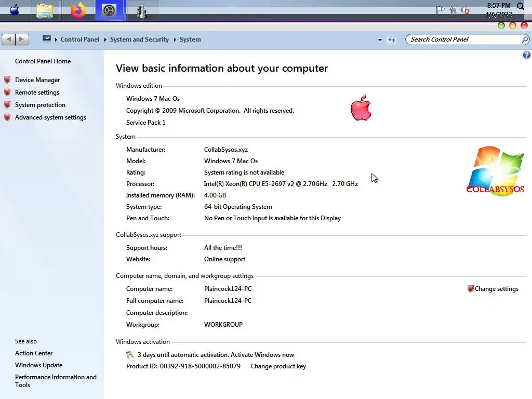The width and height of the screenshot is (532, 399).
Task: Click Activate Windows now link
Action: [262, 355]
